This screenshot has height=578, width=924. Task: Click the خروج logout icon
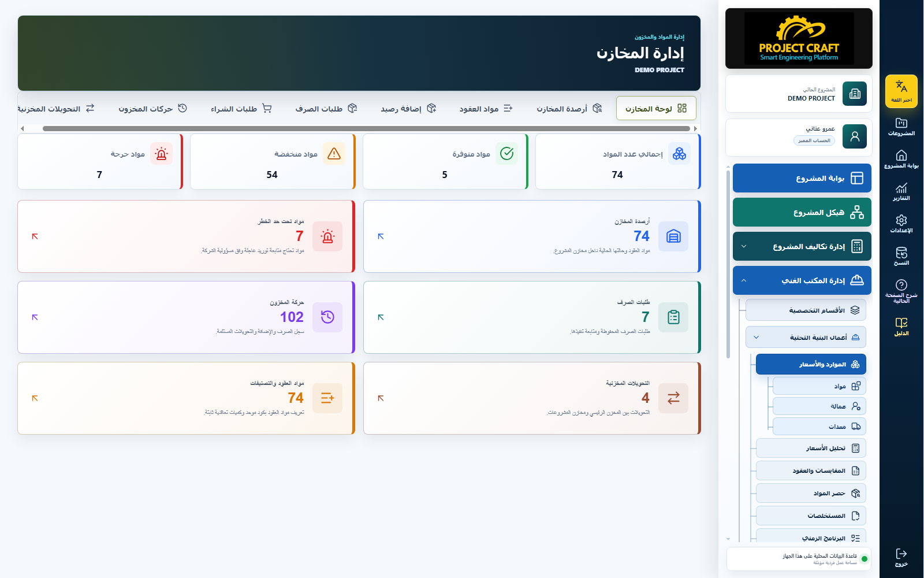901,554
